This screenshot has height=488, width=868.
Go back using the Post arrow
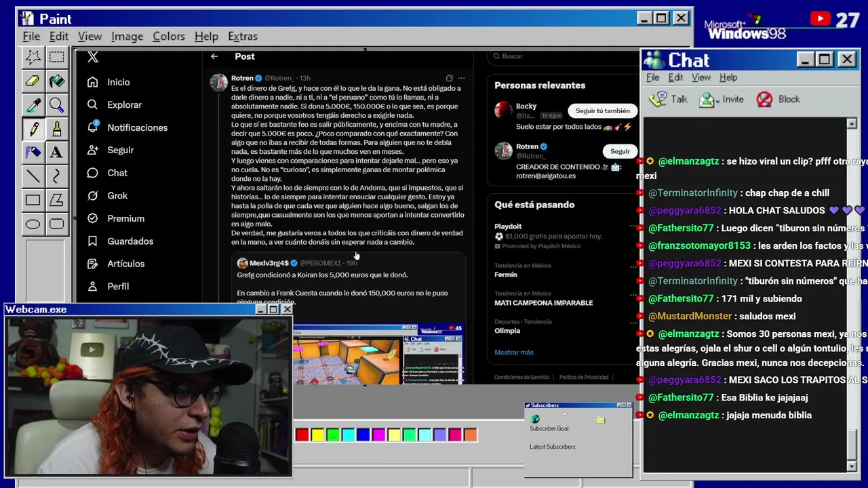[214, 56]
